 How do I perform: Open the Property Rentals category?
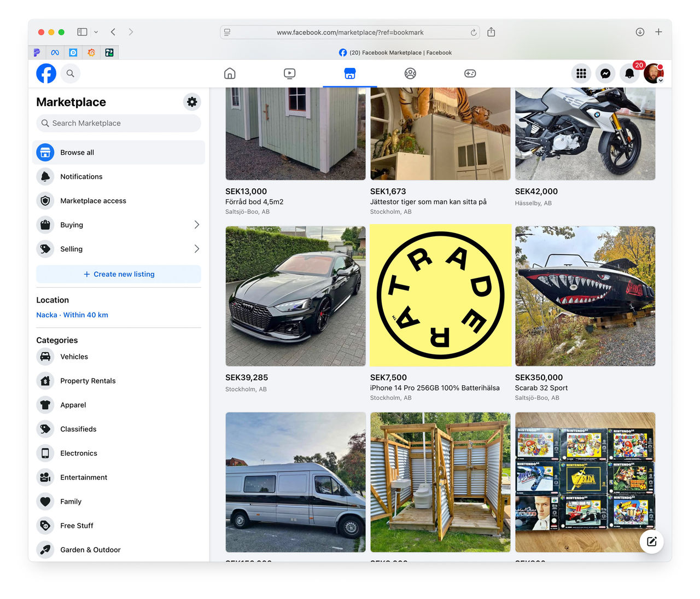pyautogui.click(x=119, y=381)
